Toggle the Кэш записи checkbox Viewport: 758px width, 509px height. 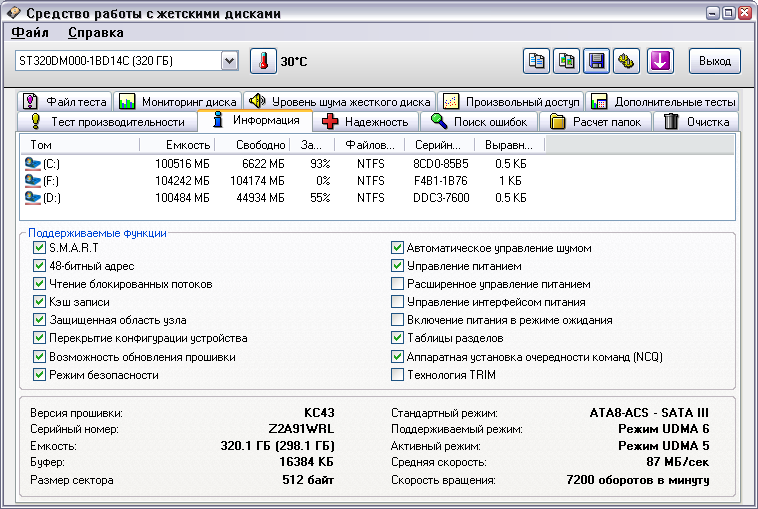(x=40, y=302)
